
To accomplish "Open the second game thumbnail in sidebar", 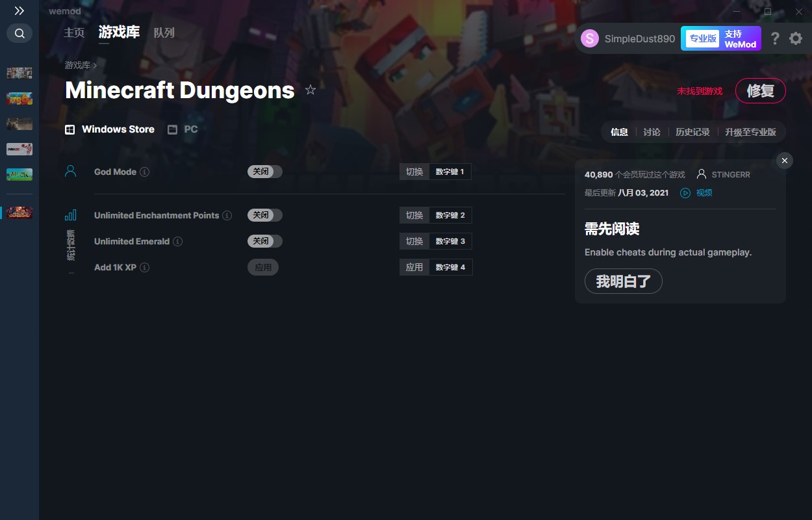I will pyautogui.click(x=19, y=98).
